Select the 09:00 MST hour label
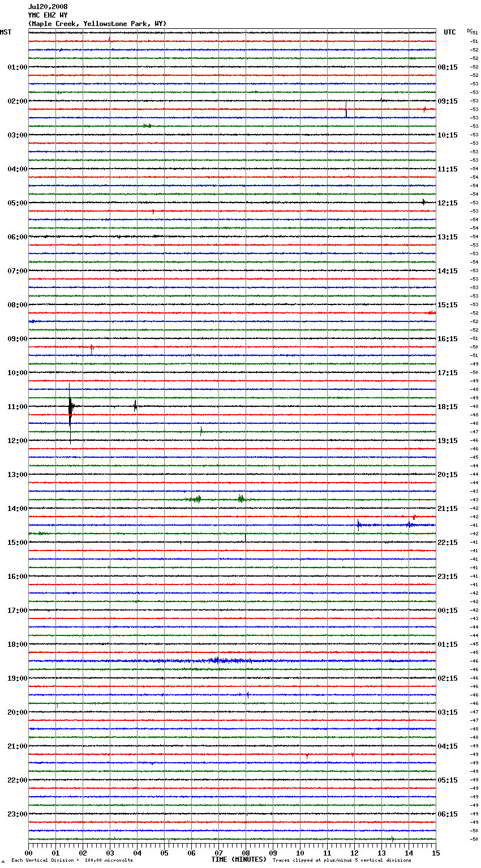481x868 pixels. click(17, 339)
